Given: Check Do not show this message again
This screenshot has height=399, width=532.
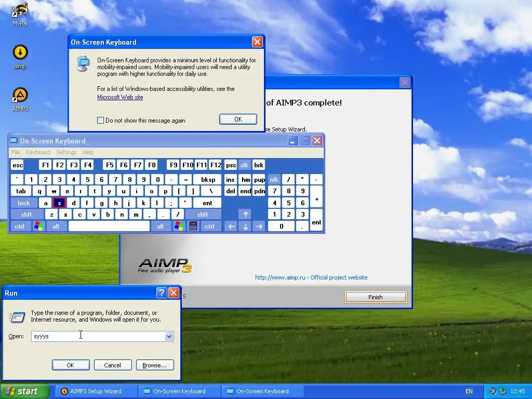Looking at the screenshot, I should [x=100, y=120].
